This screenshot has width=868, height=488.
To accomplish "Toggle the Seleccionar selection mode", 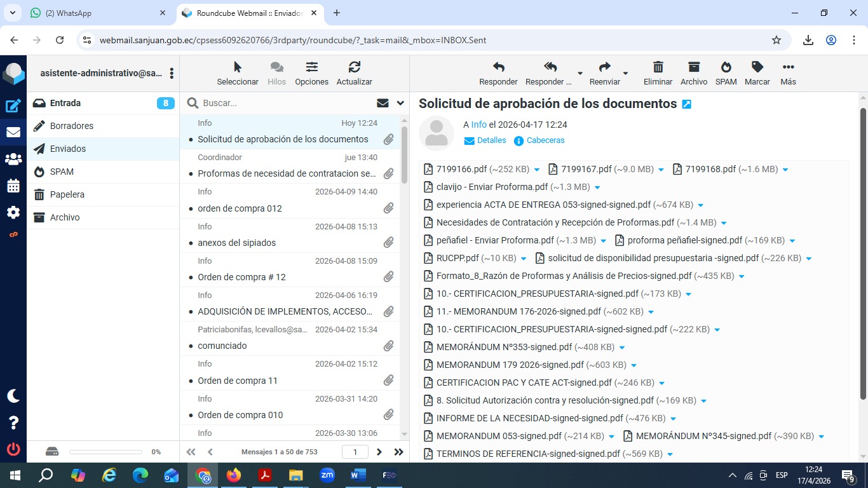I will click(x=238, y=73).
